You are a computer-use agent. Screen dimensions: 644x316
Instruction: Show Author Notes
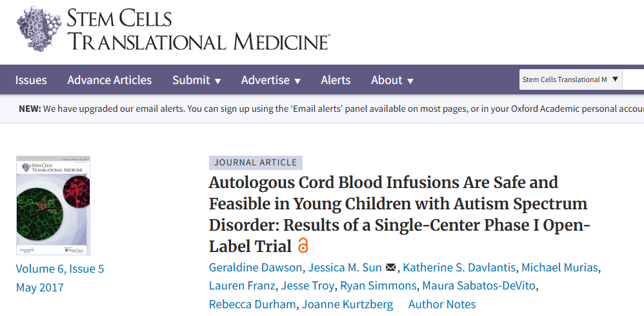442,304
